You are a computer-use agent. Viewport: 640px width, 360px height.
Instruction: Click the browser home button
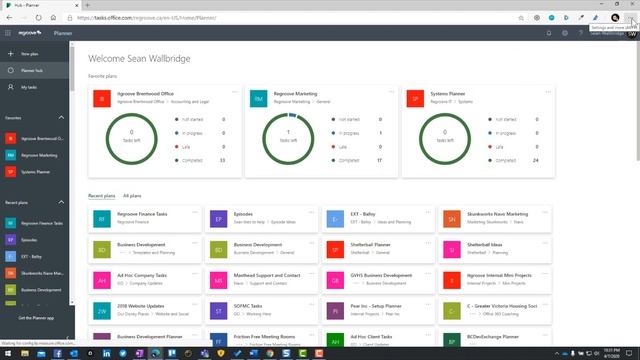click(53, 18)
